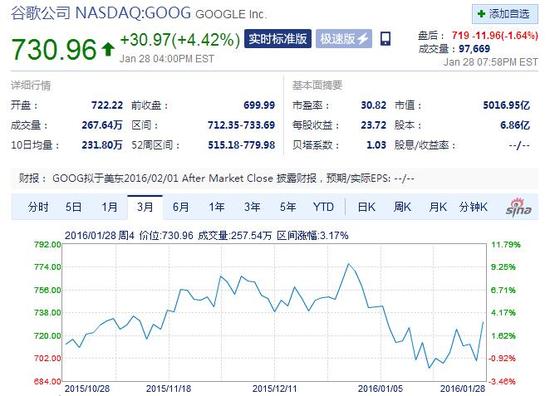The height and width of the screenshot is (396, 550).
Task: Click the chart's last point on 2016/01/28
Action: point(483,322)
